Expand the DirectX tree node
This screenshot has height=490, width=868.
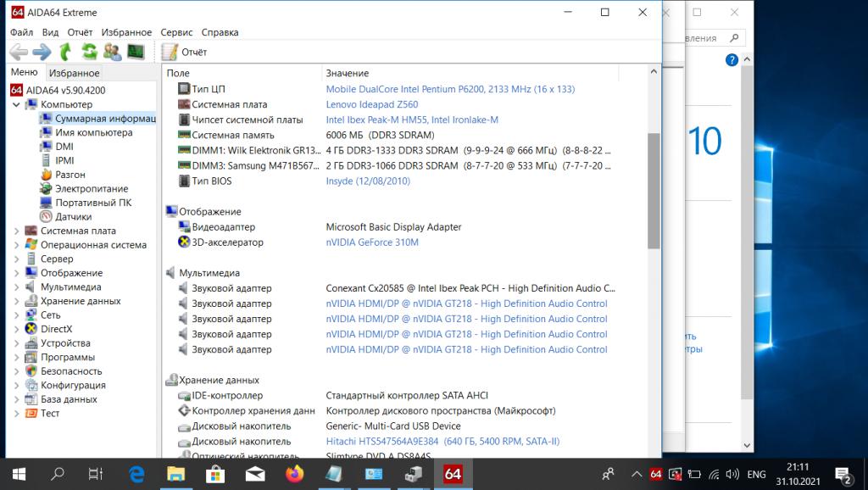(16, 329)
